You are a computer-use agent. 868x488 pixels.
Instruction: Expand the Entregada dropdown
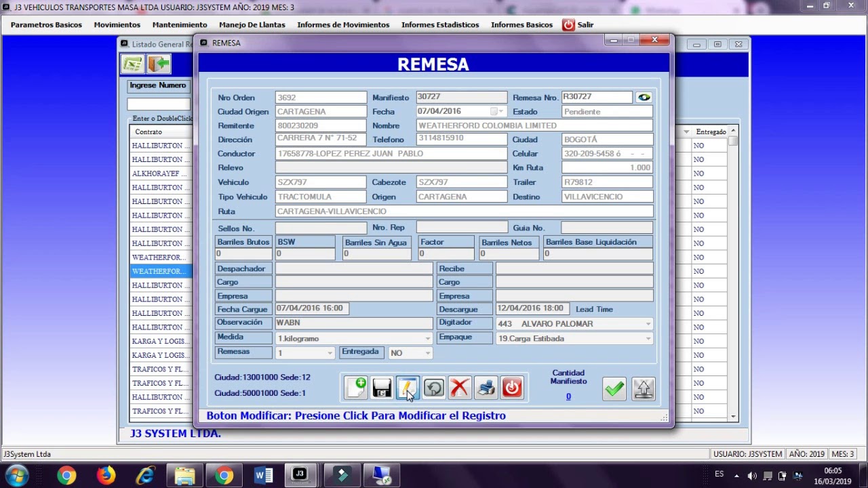coord(427,353)
